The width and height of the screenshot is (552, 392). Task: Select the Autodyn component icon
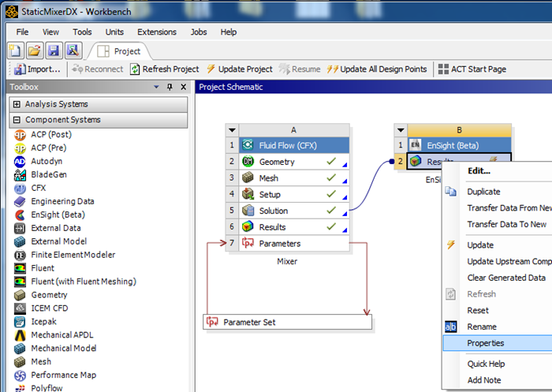pyautogui.click(x=20, y=162)
